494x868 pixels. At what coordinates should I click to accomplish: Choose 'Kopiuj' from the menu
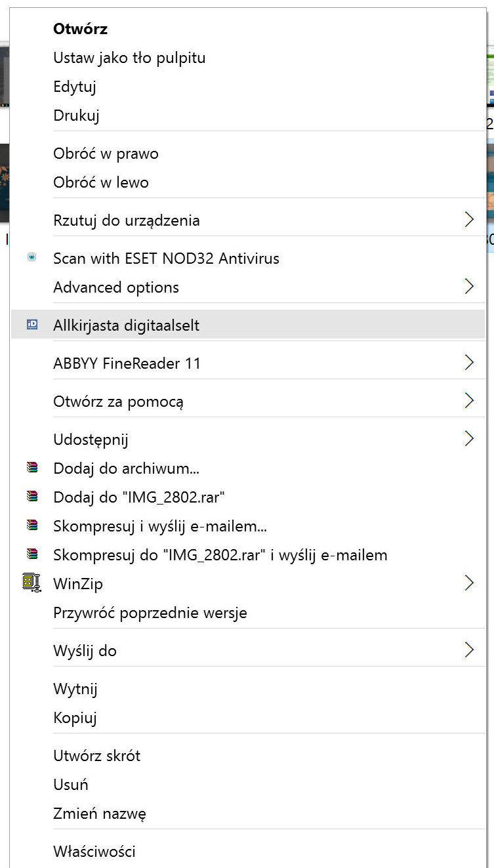[75, 717]
